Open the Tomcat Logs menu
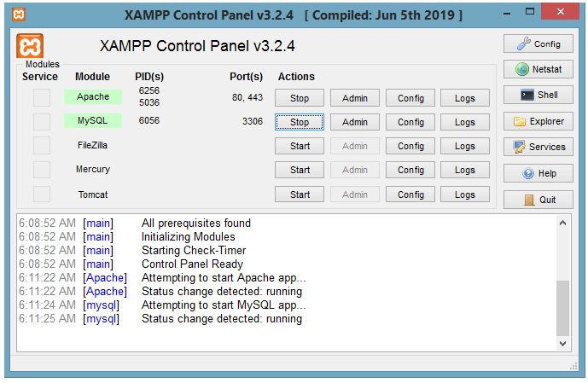This screenshot has width=588, height=383. tap(465, 194)
